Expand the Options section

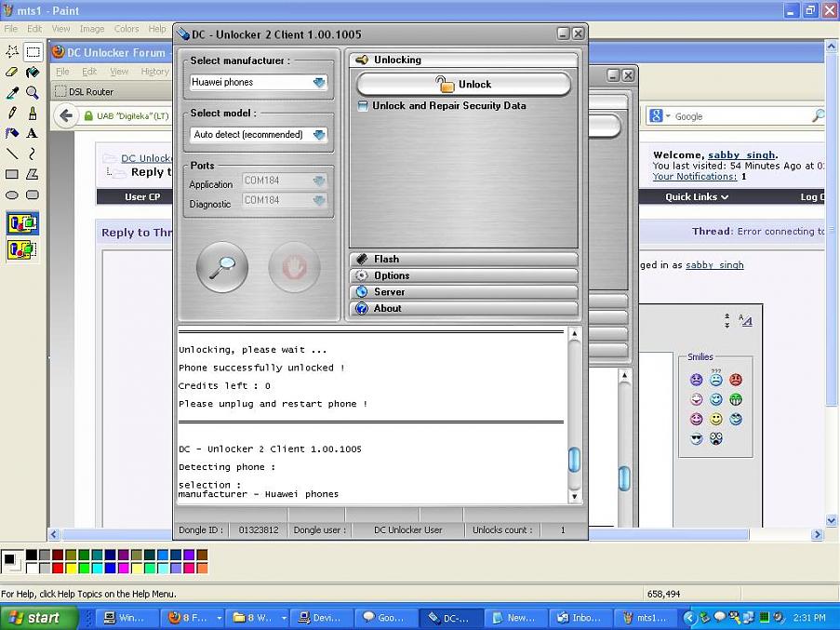coord(463,275)
